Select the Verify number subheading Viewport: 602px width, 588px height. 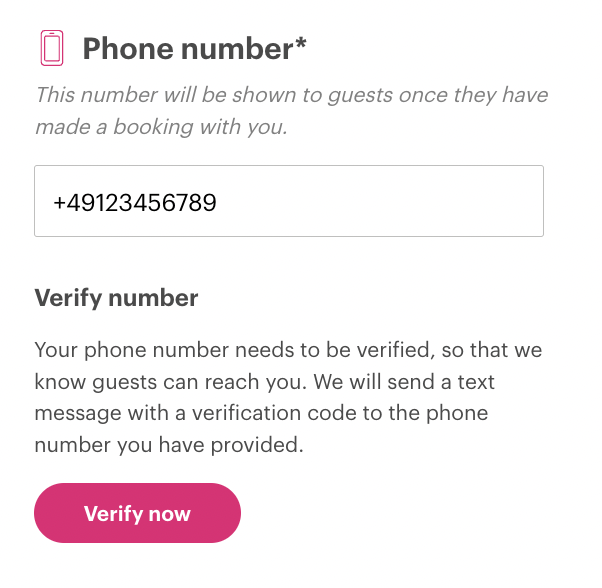(x=116, y=298)
